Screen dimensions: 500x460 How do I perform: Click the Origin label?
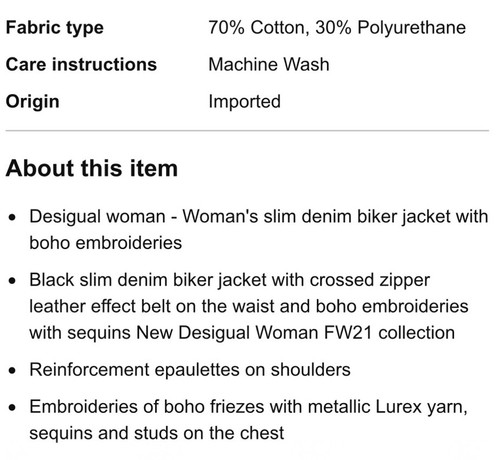click(32, 101)
